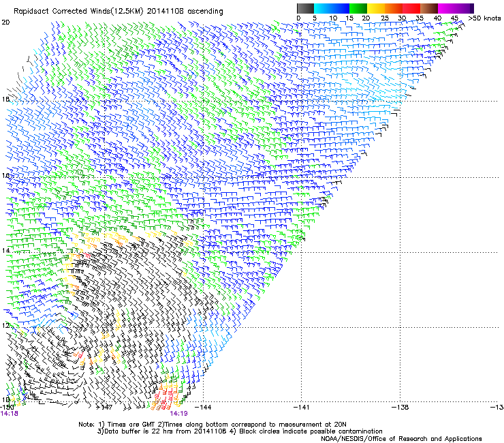Image resolution: width=504 pixels, height=443 pixels.
Task: Click the '45' legend label
Action: [454, 18]
